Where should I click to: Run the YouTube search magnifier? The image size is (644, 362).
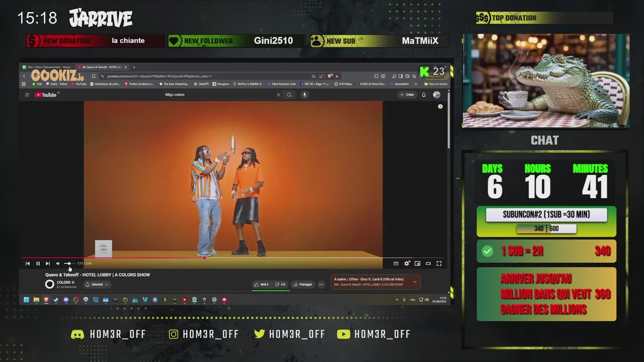point(289,95)
